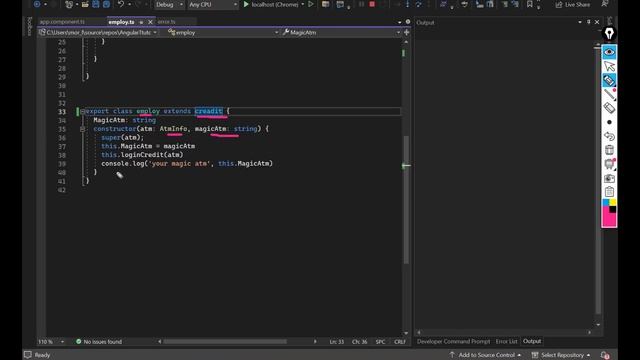Image resolution: width=640 pixels, height=360 pixels.
Task: Click the editor vertical scrollbar thumb
Action: point(406,200)
